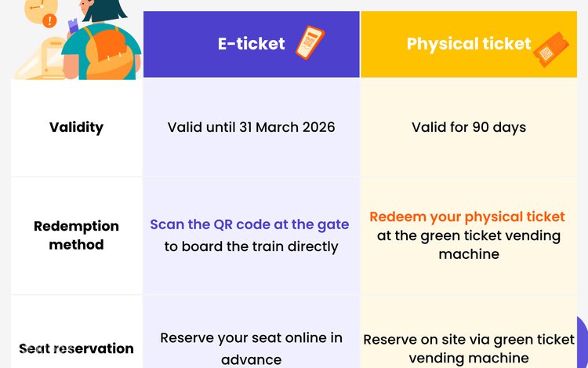Click the orange physical ticket icon
This screenshot has height=368, width=588.
point(549,49)
